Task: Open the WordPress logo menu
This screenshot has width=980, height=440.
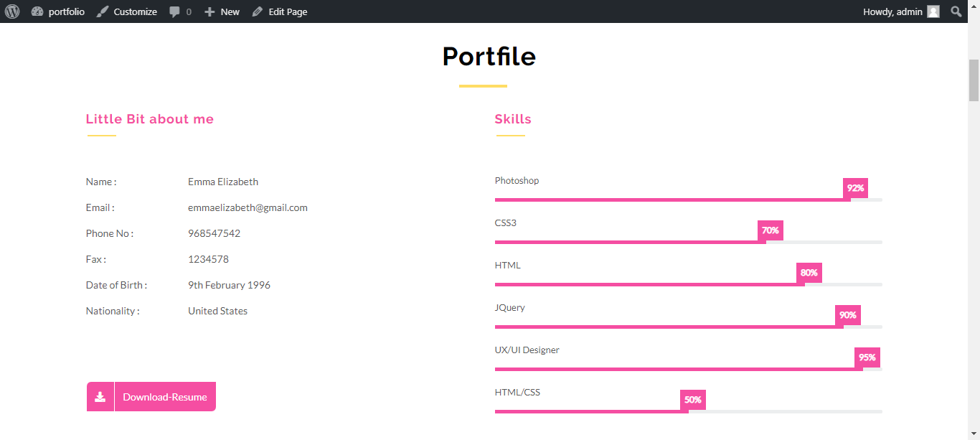Action: [12, 11]
